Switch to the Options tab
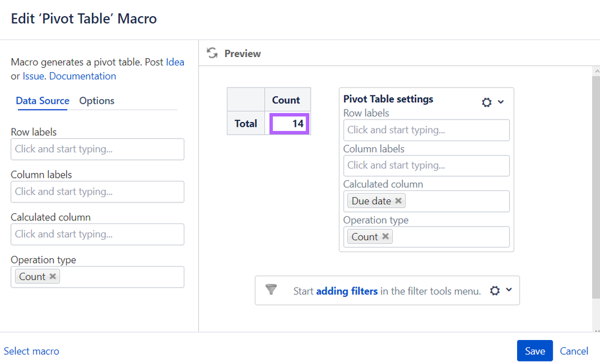This screenshot has width=600, height=364. click(x=97, y=101)
